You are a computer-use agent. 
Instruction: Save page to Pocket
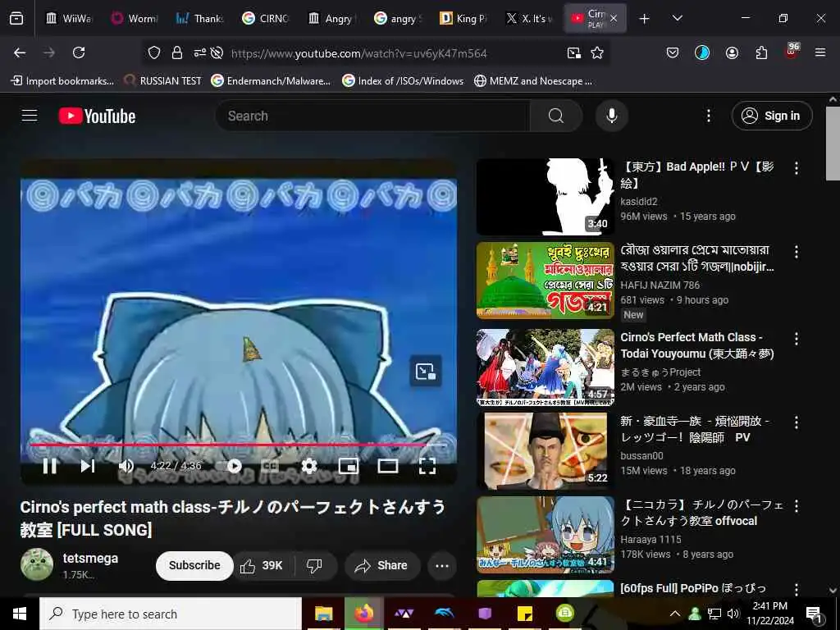(673, 52)
